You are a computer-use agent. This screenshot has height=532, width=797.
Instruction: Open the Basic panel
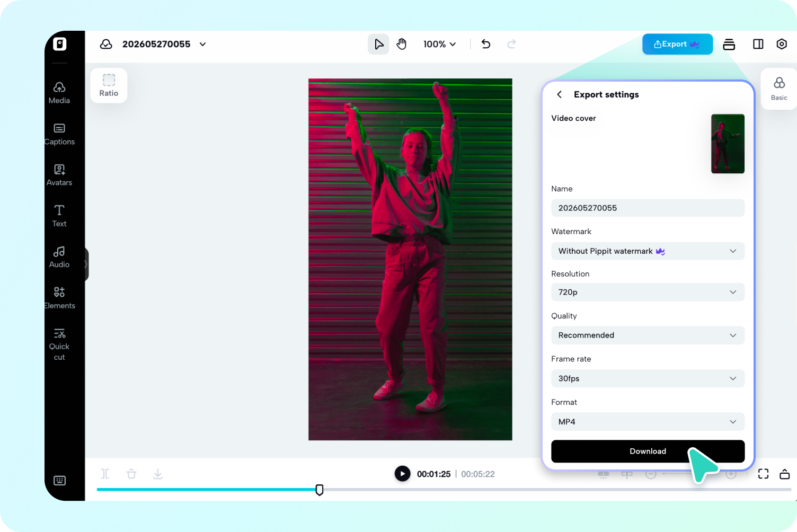(779, 88)
